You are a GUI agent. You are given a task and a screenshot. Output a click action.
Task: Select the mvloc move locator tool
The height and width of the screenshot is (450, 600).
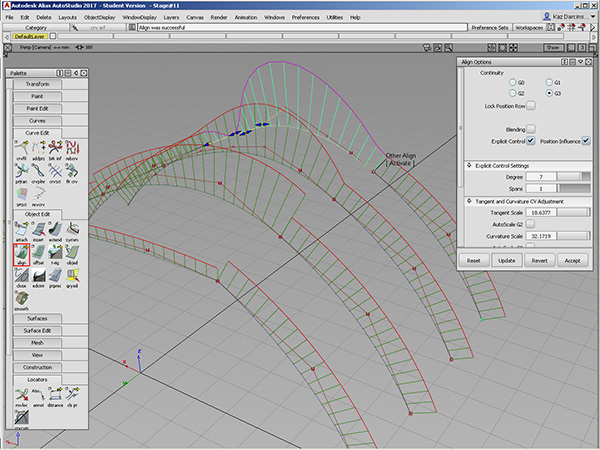point(21,397)
